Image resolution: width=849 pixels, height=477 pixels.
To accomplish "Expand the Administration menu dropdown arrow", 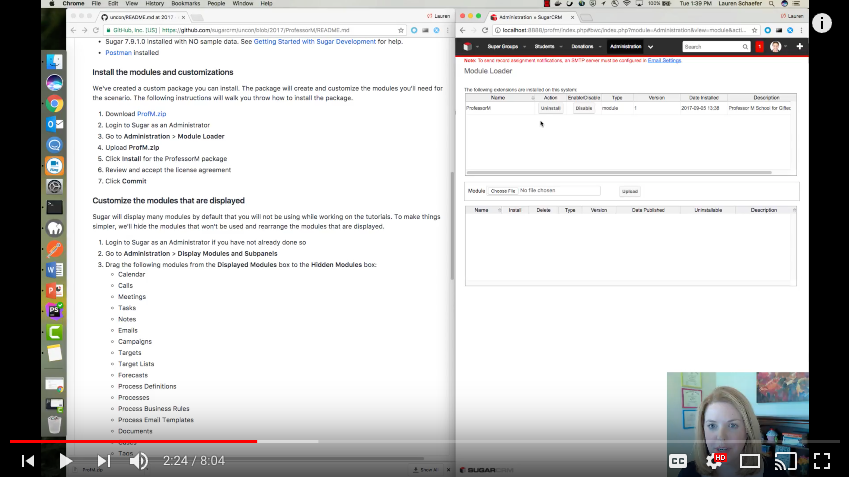I will click(650, 47).
